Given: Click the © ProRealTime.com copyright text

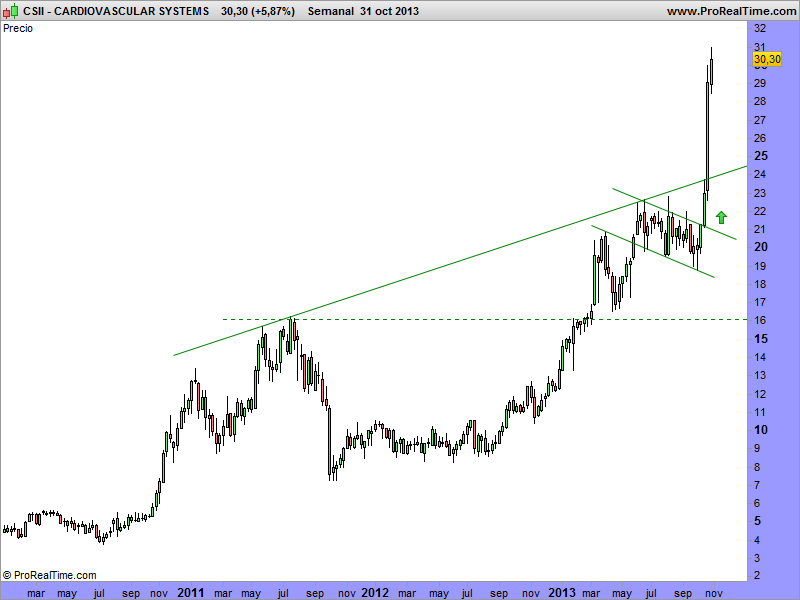Looking at the screenshot, I should (49, 575).
